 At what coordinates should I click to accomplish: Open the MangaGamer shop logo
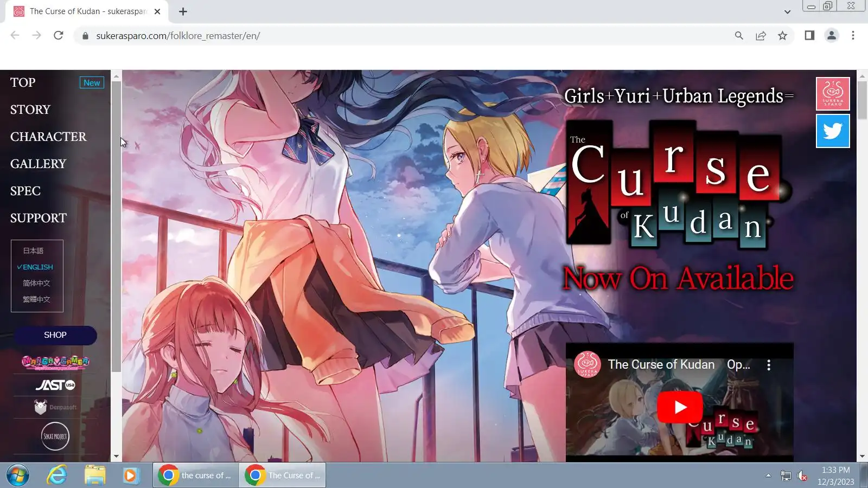click(x=55, y=362)
